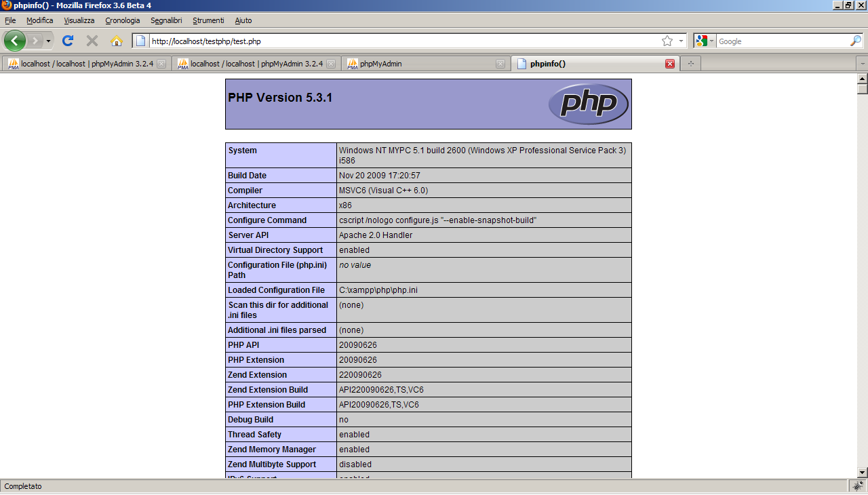This screenshot has width=868, height=495.
Task: Click the Completato status bar text
Action: pyautogui.click(x=23, y=486)
